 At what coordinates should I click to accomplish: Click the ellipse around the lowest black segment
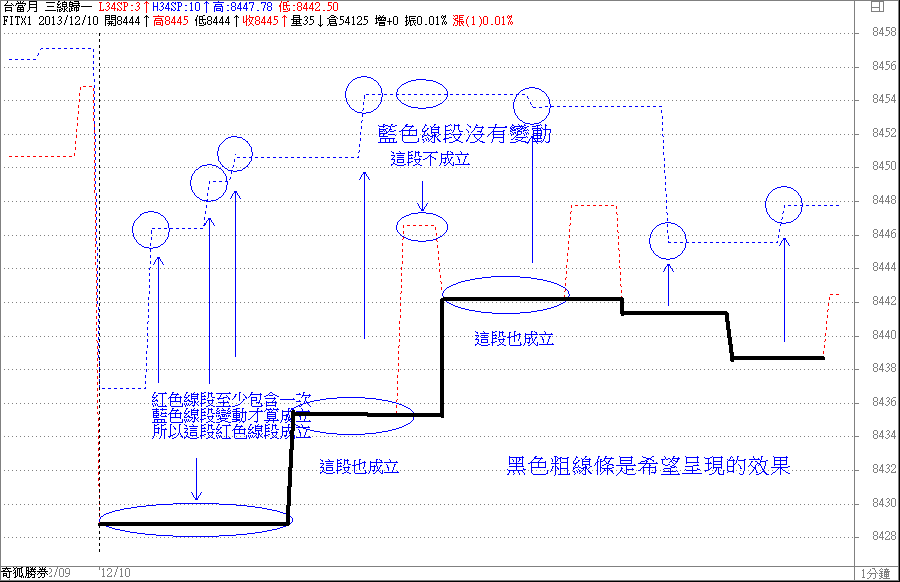(195, 521)
